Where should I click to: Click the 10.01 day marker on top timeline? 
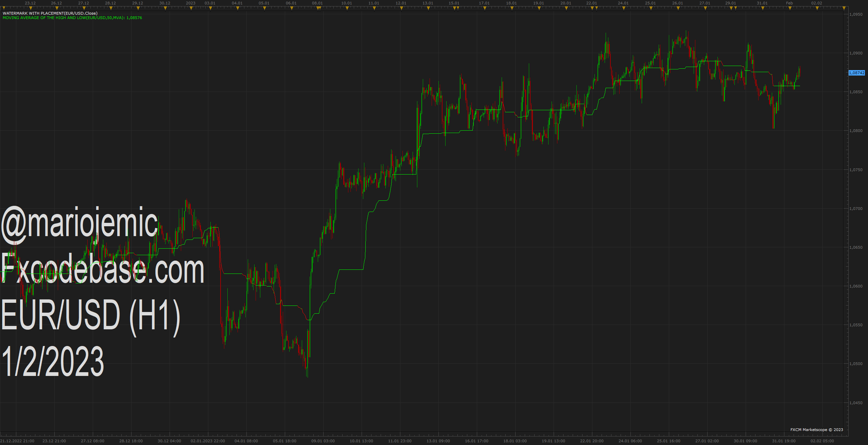coord(347,3)
